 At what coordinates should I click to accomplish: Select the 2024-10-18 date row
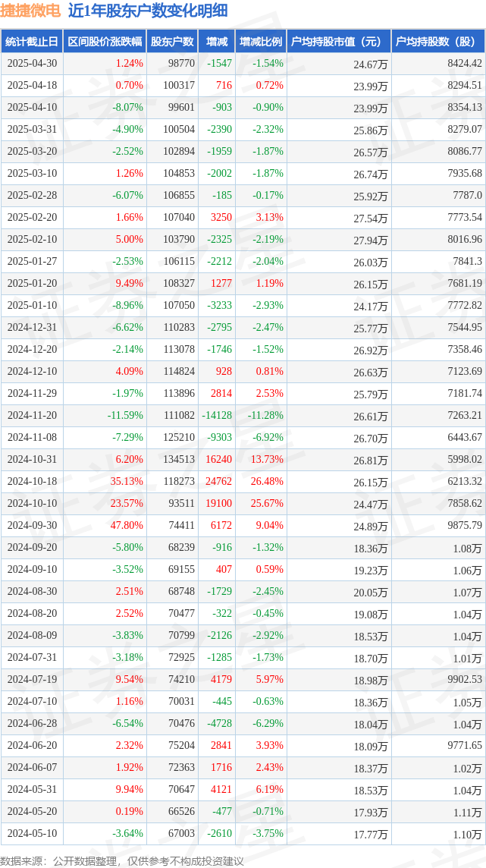(243, 482)
